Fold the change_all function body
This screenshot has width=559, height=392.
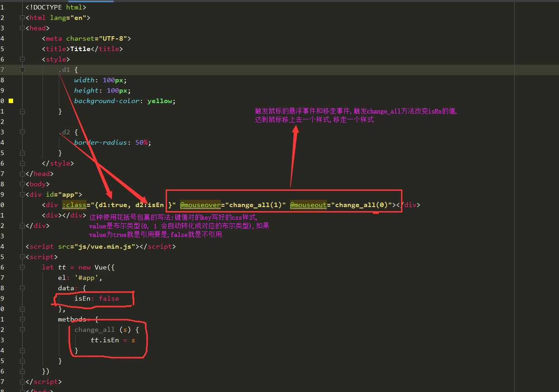pos(22,330)
